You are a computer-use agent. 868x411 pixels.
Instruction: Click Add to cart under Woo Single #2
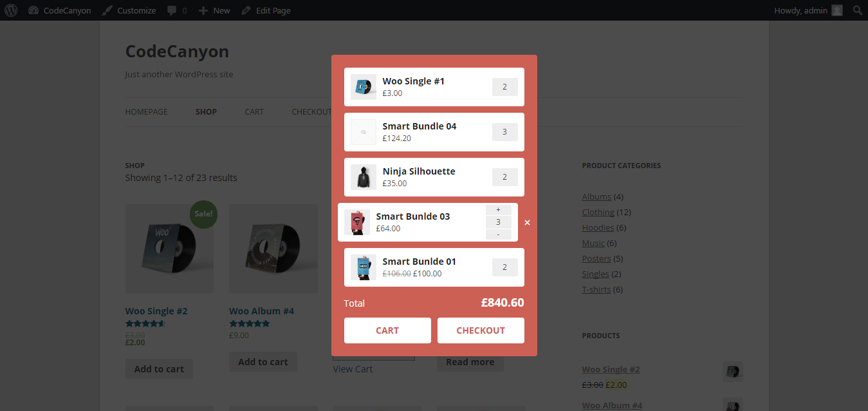pos(159,369)
